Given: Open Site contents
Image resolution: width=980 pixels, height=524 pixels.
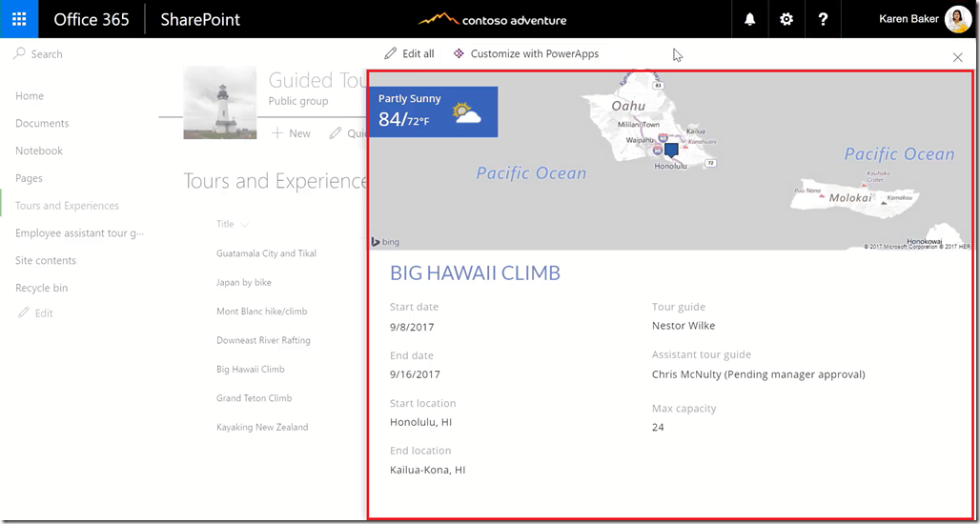Looking at the screenshot, I should coord(46,260).
